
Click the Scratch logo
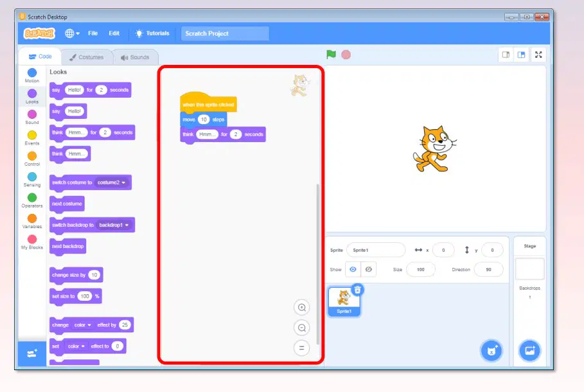coord(39,33)
